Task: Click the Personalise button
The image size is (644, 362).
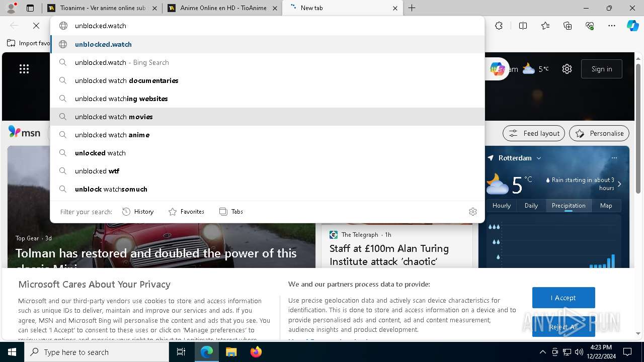Action: tap(599, 133)
